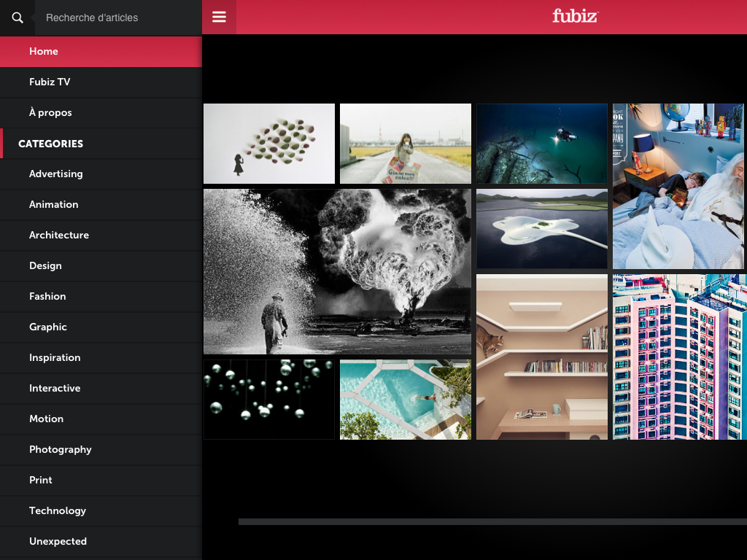The height and width of the screenshot is (560, 747).
Task: Select the Photography category
Action: pyautogui.click(x=60, y=449)
